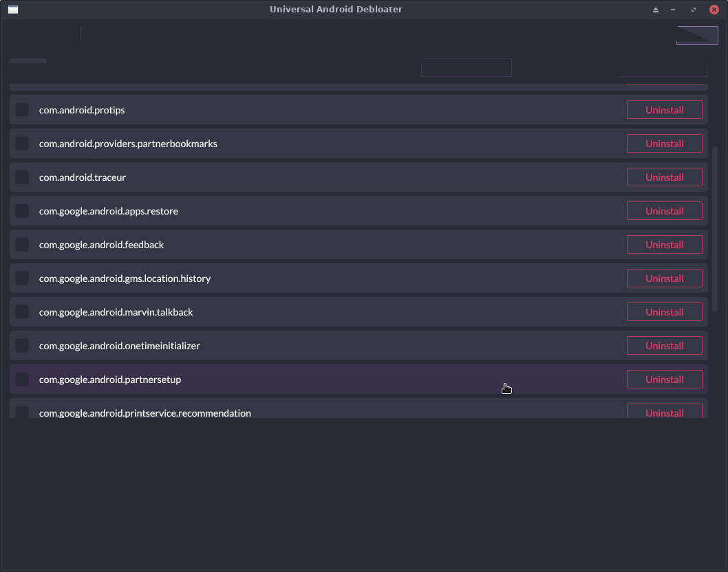Check the box for com.android.protips
Viewport: 728px width, 572px height.
21,109
